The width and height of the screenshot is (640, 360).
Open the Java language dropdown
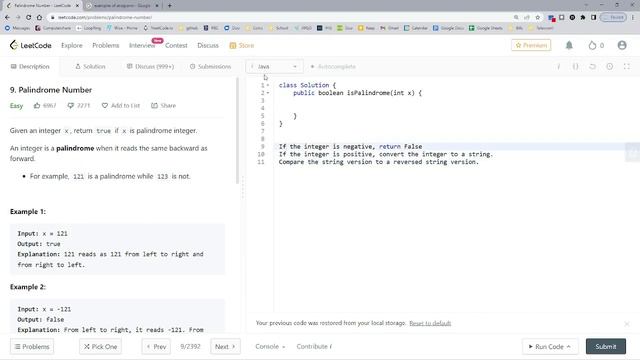(x=274, y=67)
